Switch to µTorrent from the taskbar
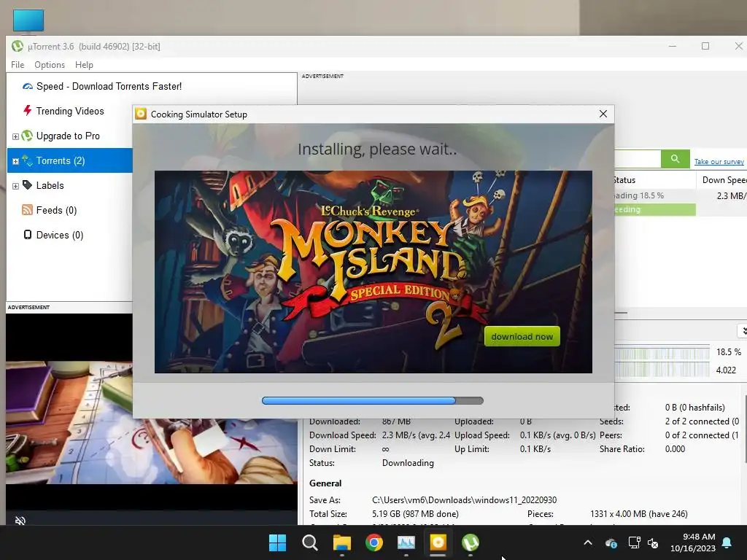This screenshot has height=560, width=747. pyautogui.click(x=471, y=542)
